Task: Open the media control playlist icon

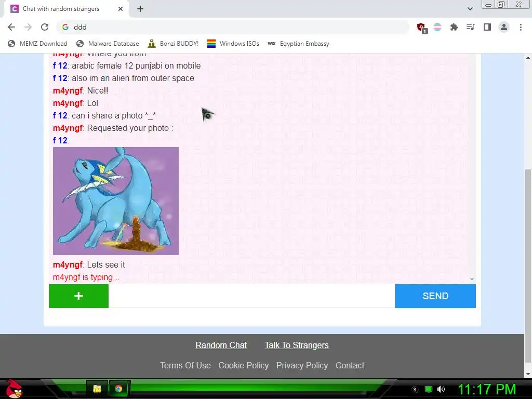Action: 470,27
